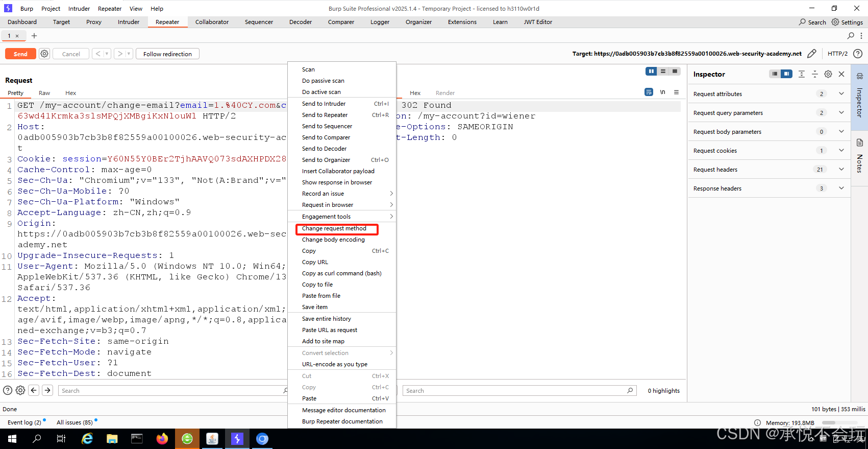Dock Inspector on the right side
The image size is (868, 449).
pos(787,74)
